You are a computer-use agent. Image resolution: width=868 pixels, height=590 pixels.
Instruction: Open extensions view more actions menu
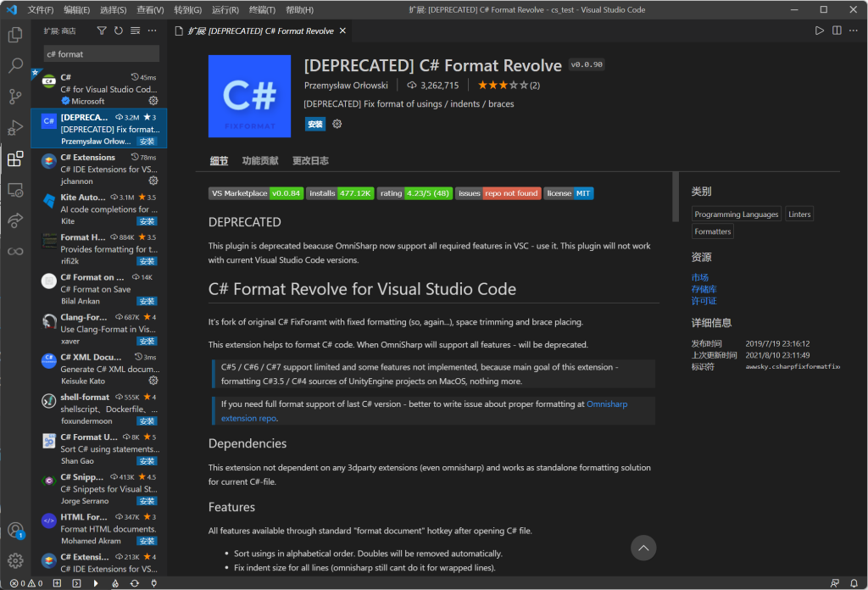click(x=153, y=31)
